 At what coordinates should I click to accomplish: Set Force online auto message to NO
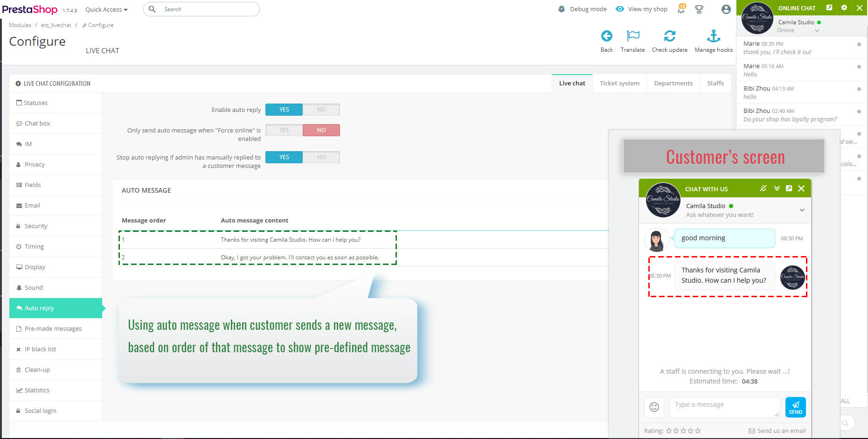click(x=321, y=130)
